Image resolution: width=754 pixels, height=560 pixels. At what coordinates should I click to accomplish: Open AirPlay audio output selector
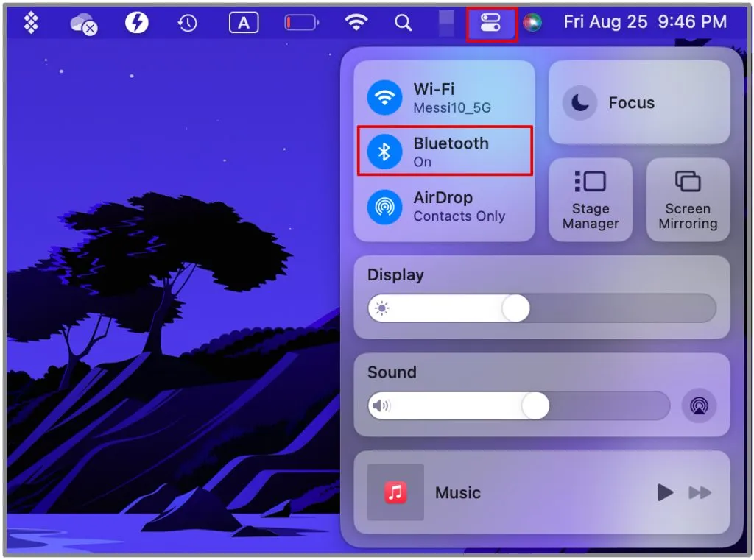point(699,405)
